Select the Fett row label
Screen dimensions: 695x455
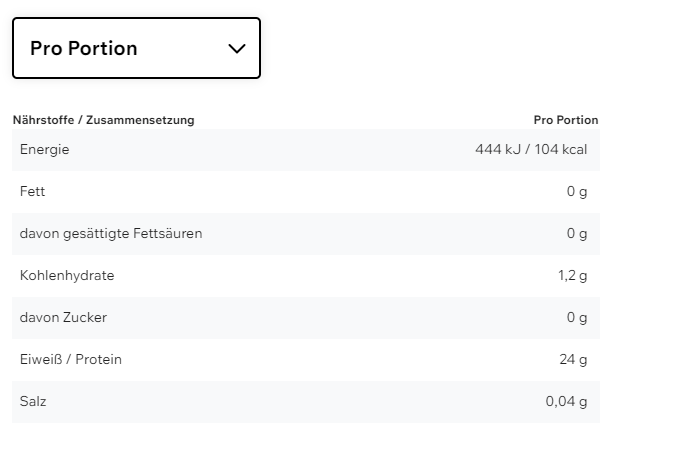[33, 192]
